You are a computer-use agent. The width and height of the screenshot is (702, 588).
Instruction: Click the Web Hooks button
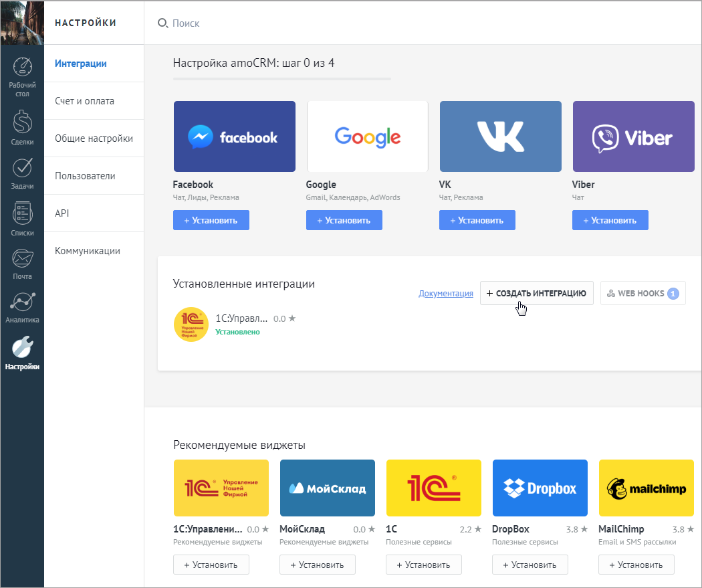pos(642,293)
